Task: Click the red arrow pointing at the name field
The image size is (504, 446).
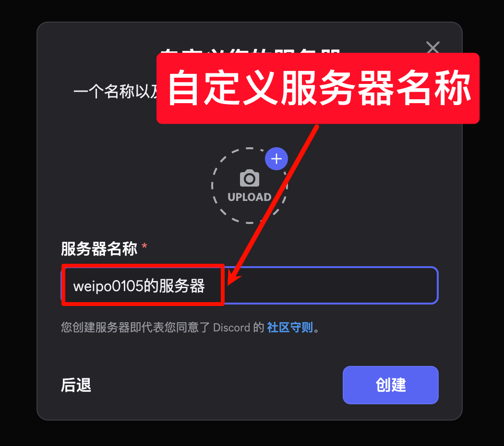Action: pyautogui.click(x=273, y=205)
